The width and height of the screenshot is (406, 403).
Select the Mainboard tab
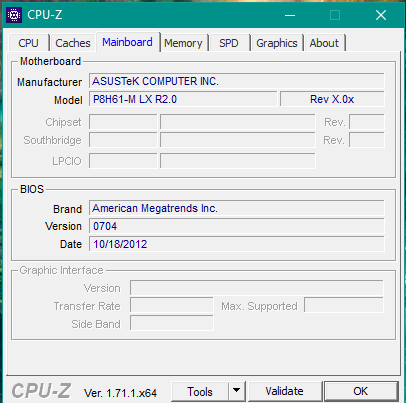click(127, 42)
